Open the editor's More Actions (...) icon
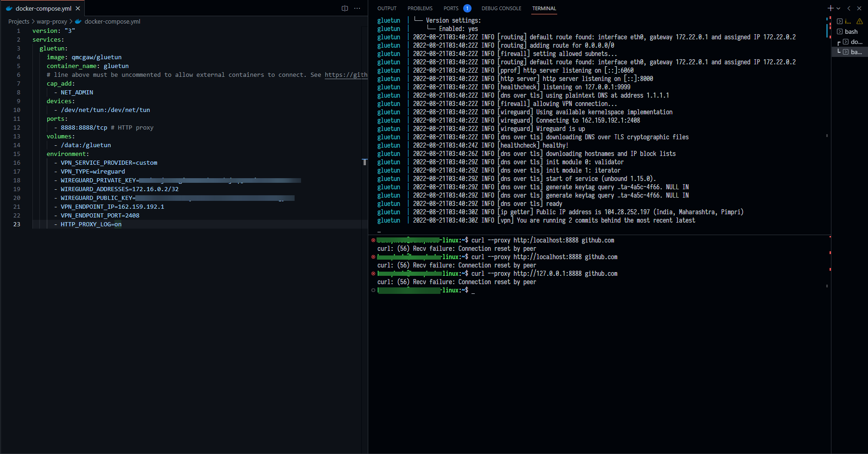 tap(357, 8)
